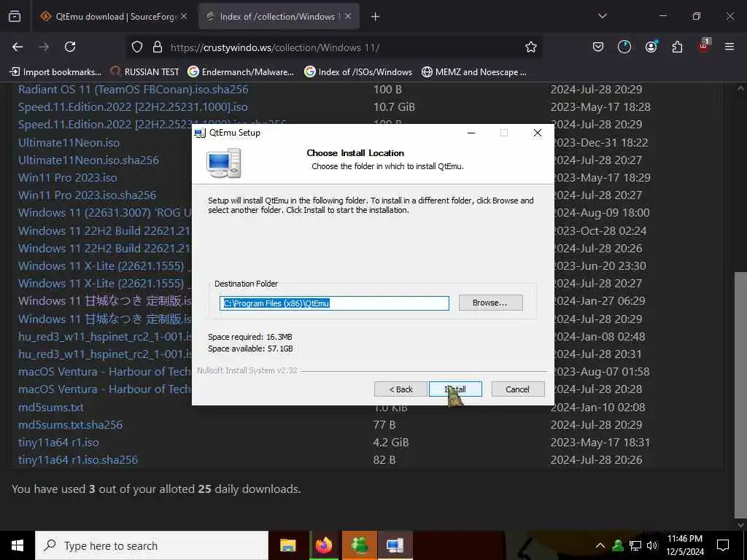Viewport: 747px width, 560px height.
Task: Open the Firefox View icon
Action: click(15, 16)
